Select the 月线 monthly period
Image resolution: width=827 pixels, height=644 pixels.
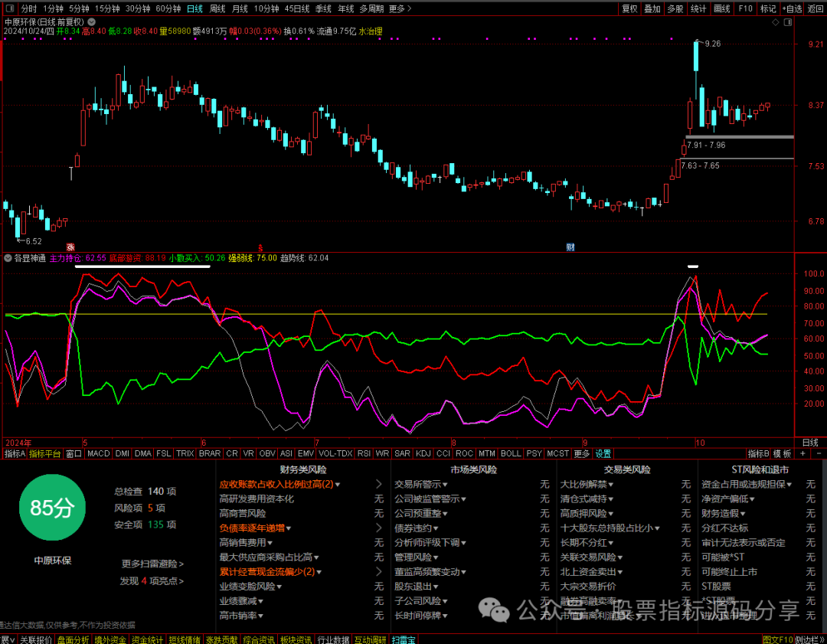click(240, 8)
